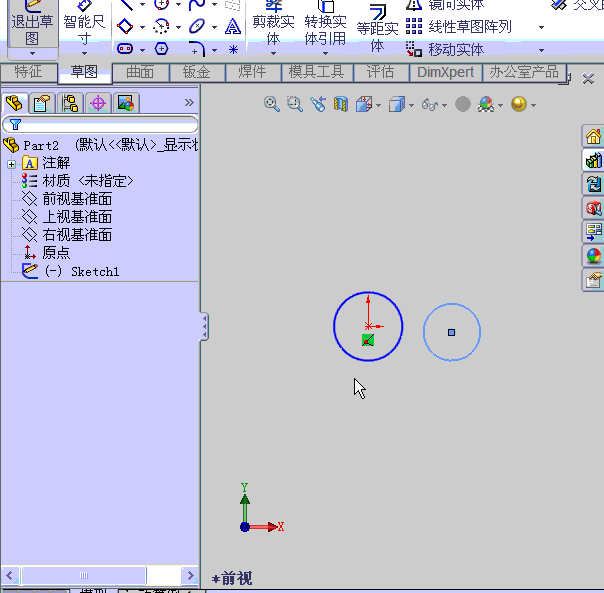Screen dimensions: 604x593
Task: Select the sketch text A tool
Action: pyautogui.click(x=233, y=27)
